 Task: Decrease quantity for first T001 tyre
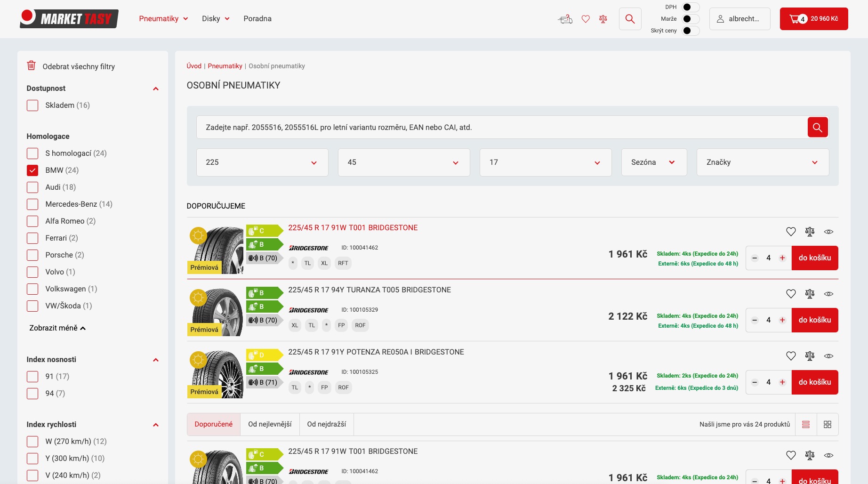pos(755,258)
